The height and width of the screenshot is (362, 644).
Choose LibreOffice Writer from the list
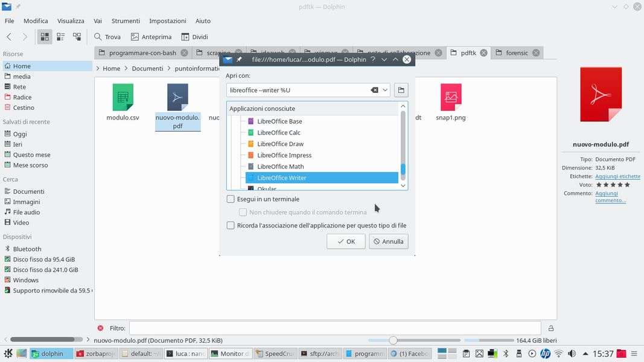(322, 178)
